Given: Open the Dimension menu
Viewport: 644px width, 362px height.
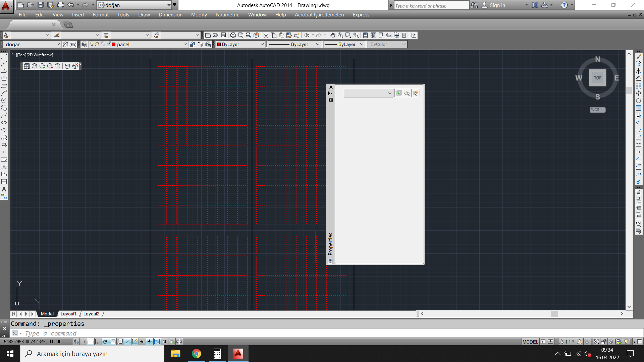Looking at the screenshot, I should pyautogui.click(x=170, y=15).
